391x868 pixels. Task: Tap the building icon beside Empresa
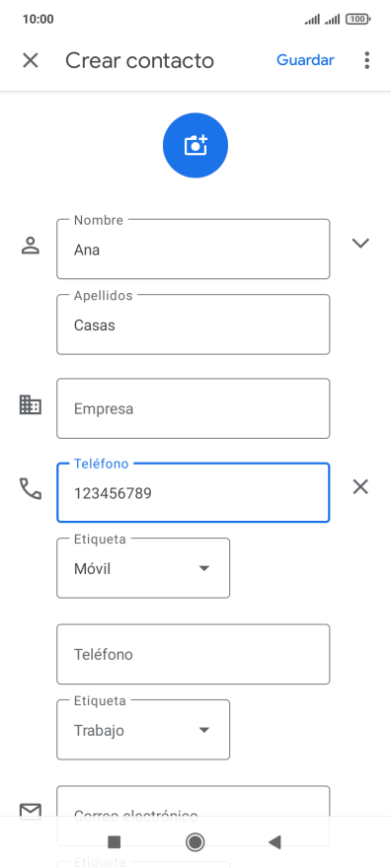click(31, 404)
